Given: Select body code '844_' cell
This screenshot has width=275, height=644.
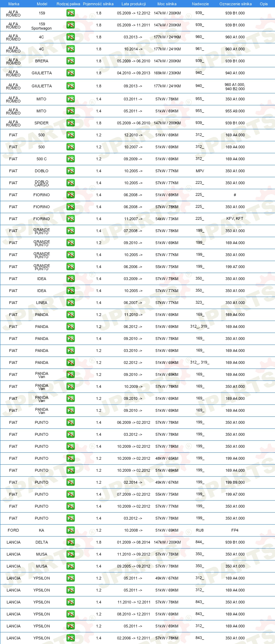Looking at the screenshot, I should (200, 542).
